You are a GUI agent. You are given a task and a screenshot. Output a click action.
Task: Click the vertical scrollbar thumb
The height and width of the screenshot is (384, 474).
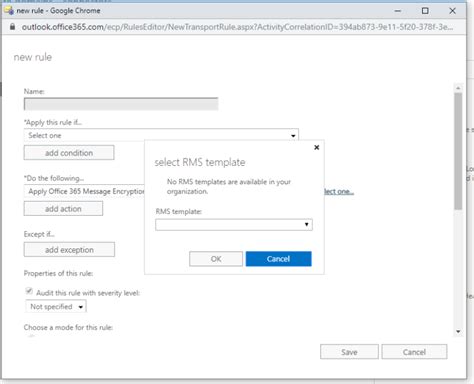[458, 151]
